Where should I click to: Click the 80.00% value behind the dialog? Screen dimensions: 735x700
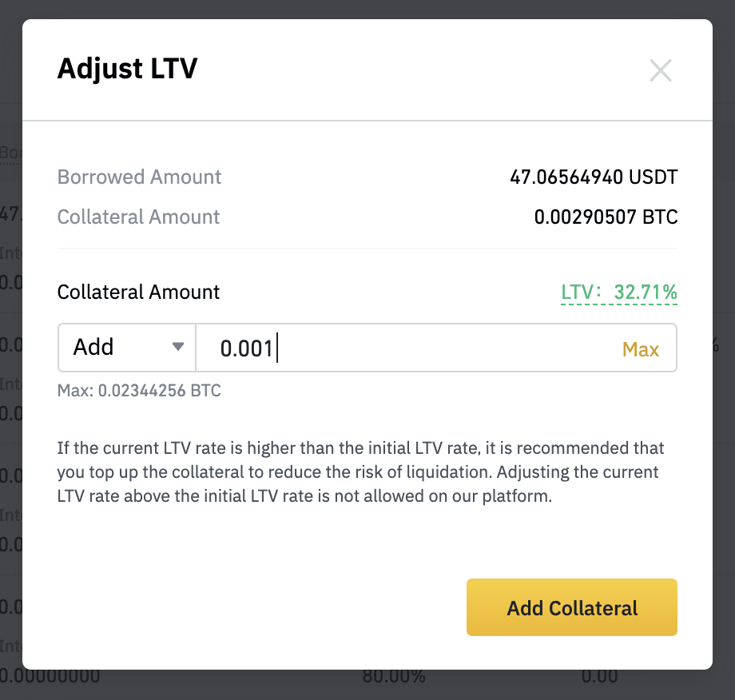pyautogui.click(x=394, y=677)
